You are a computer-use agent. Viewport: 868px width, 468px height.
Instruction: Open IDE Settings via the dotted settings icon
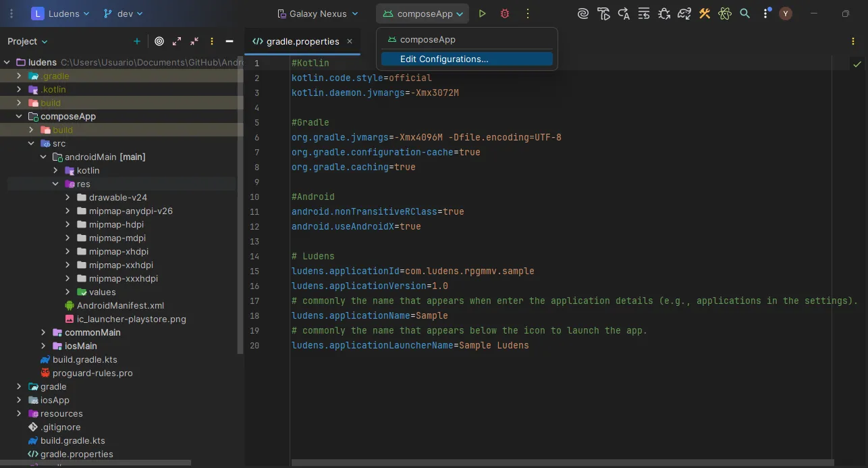[765, 13]
